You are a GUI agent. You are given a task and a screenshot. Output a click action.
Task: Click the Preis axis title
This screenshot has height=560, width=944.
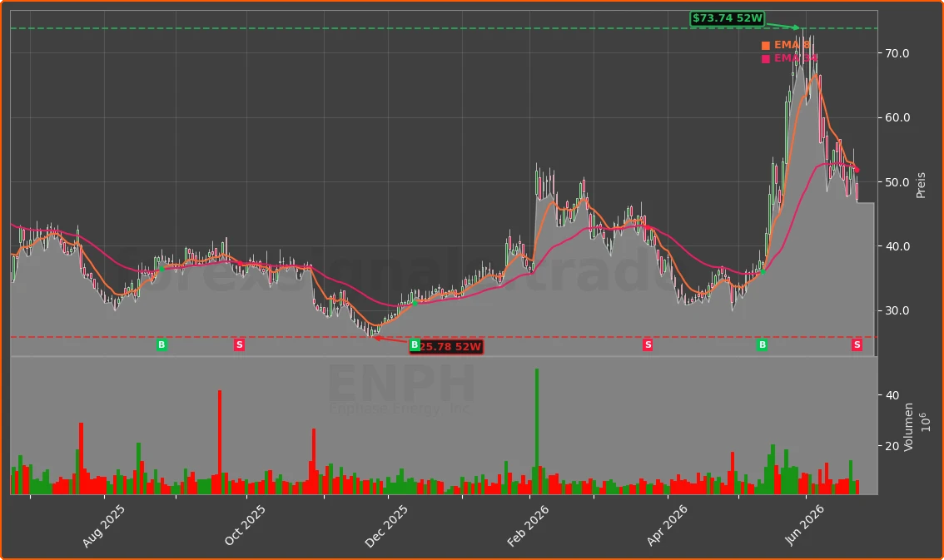(921, 186)
